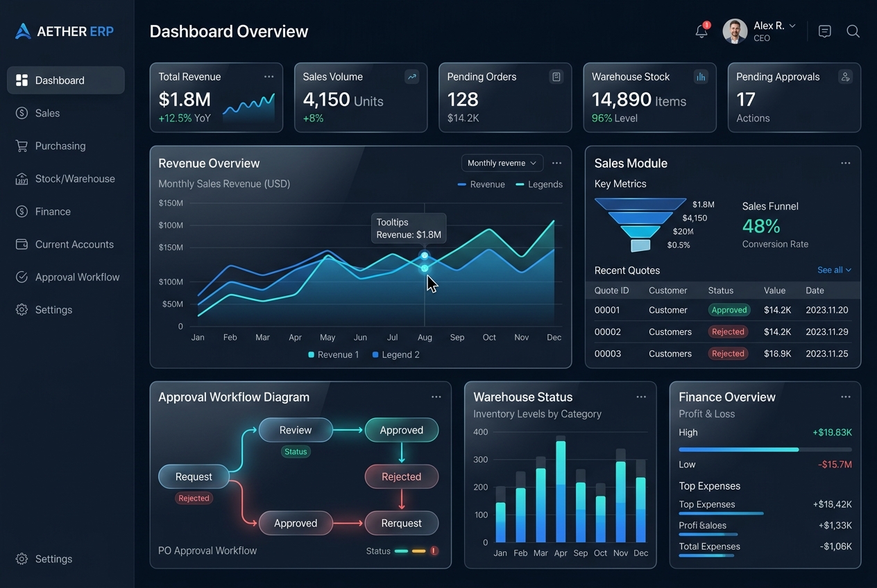Image resolution: width=877 pixels, height=588 pixels.
Task: Click the Apr inventory bar
Action: (x=561, y=489)
